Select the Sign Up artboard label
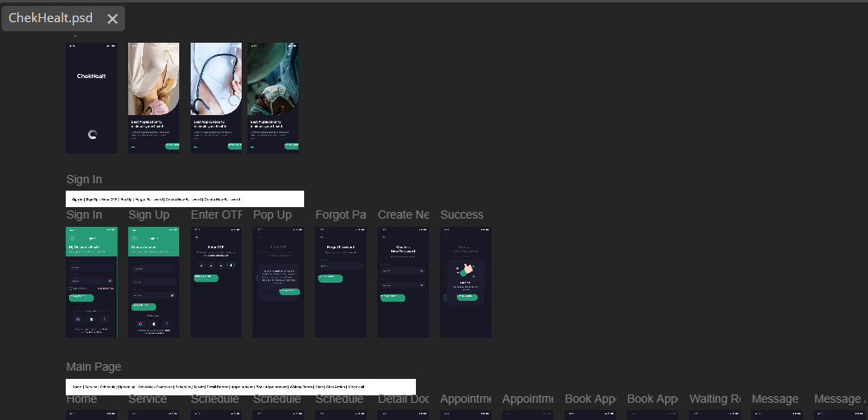Image resolution: width=868 pixels, height=420 pixels. (149, 215)
